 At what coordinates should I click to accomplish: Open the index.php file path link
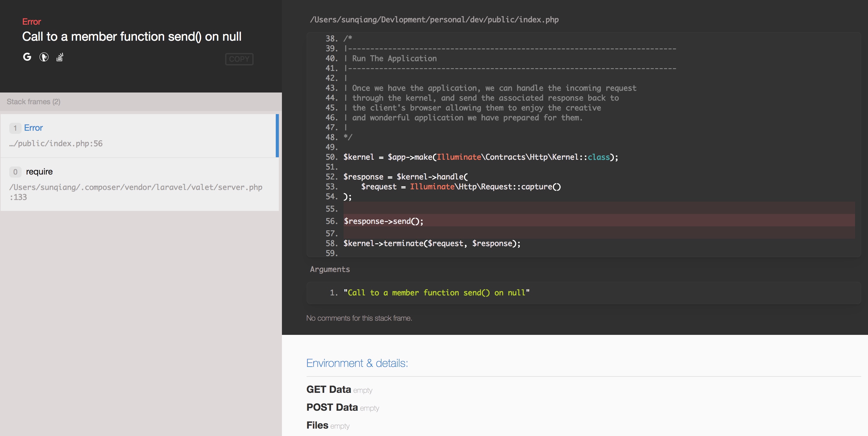pyautogui.click(x=434, y=19)
